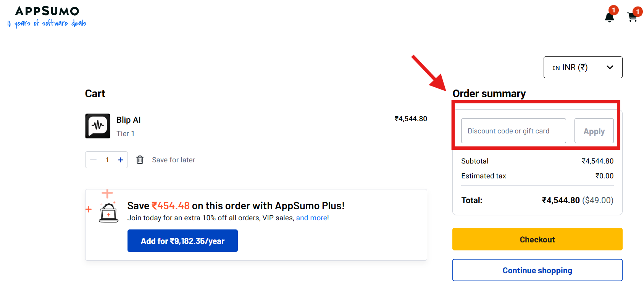Delete Blip AI using the trash icon
Viewport: 644px width, 287px height.
tap(140, 159)
